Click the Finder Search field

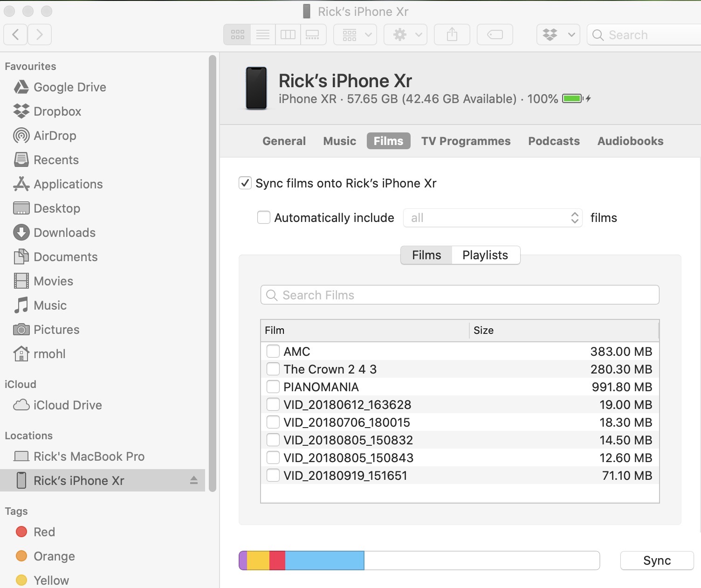pyautogui.click(x=644, y=35)
